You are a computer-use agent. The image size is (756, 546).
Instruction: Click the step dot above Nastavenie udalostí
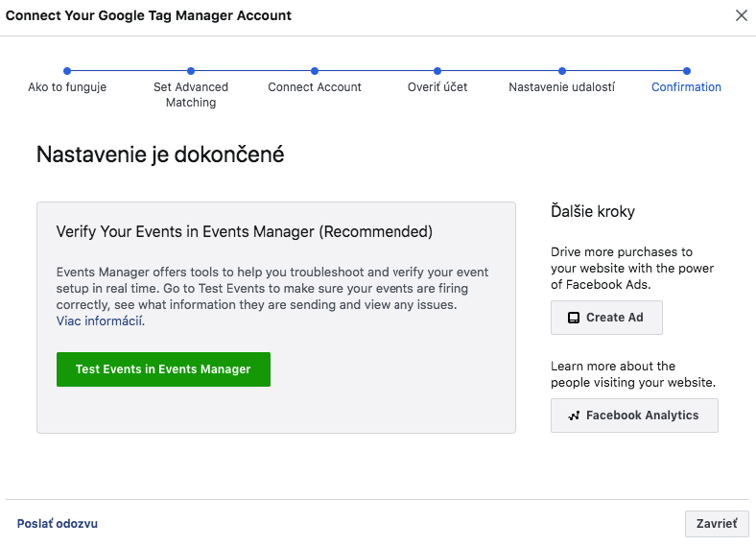pyautogui.click(x=562, y=71)
